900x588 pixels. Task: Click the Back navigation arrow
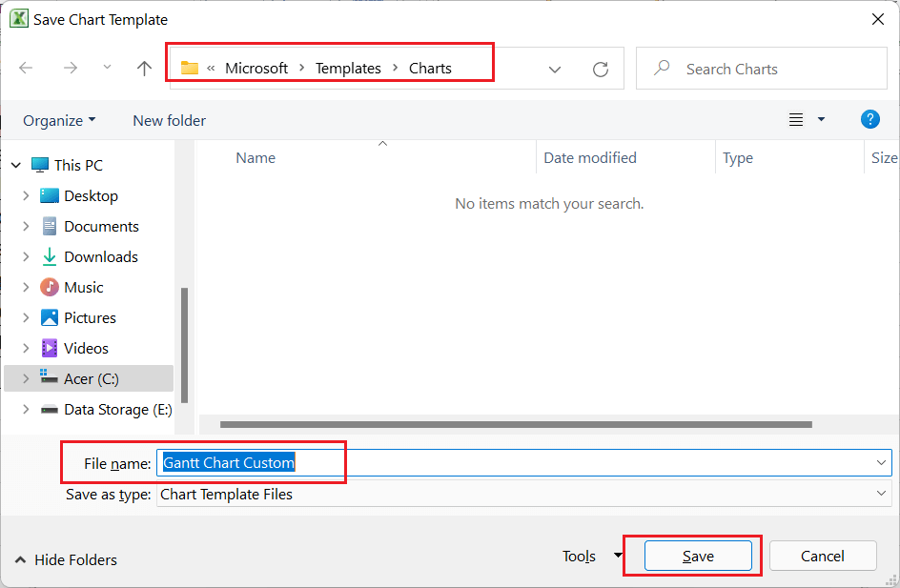pos(26,69)
